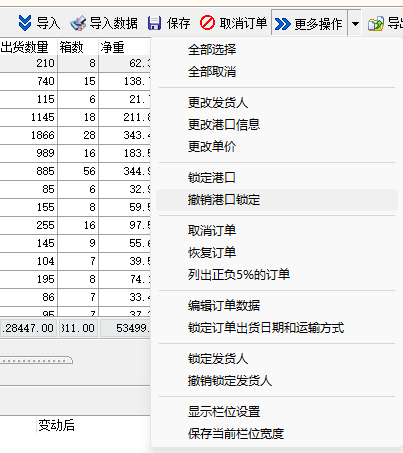Click the 保存 toolbar label

178,23
